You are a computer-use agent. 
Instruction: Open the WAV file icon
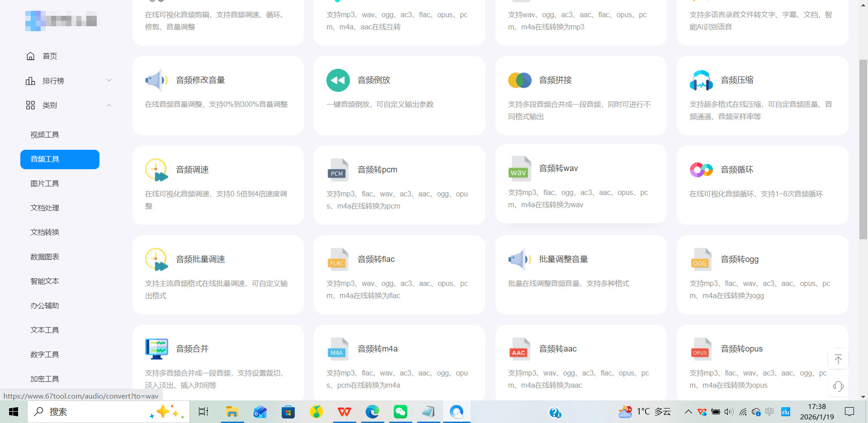(519, 169)
